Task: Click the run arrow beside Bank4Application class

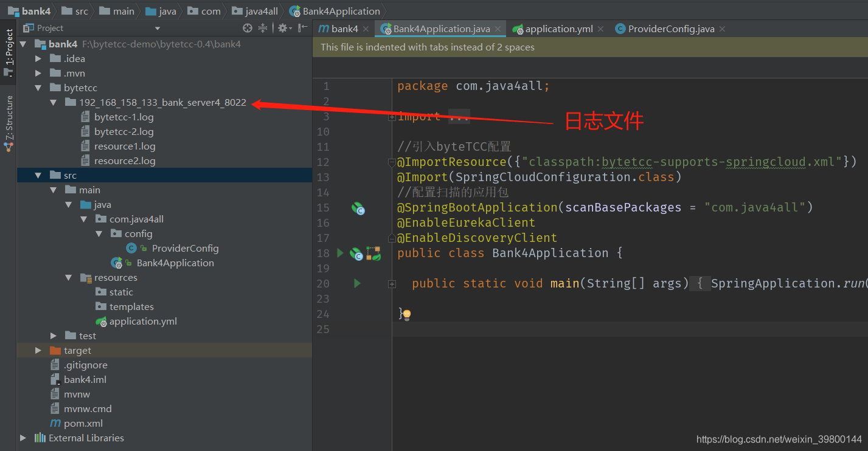Action: coord(340,253)
